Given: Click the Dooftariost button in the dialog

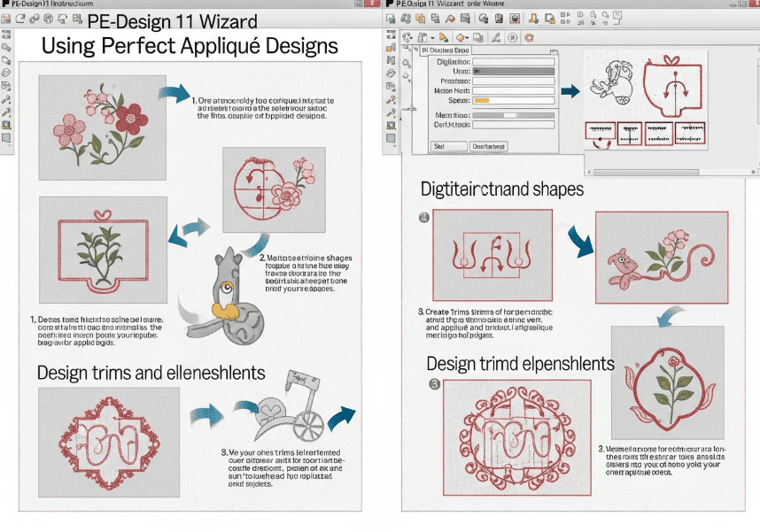Looking at the screenshot, I should pos(489,146).
